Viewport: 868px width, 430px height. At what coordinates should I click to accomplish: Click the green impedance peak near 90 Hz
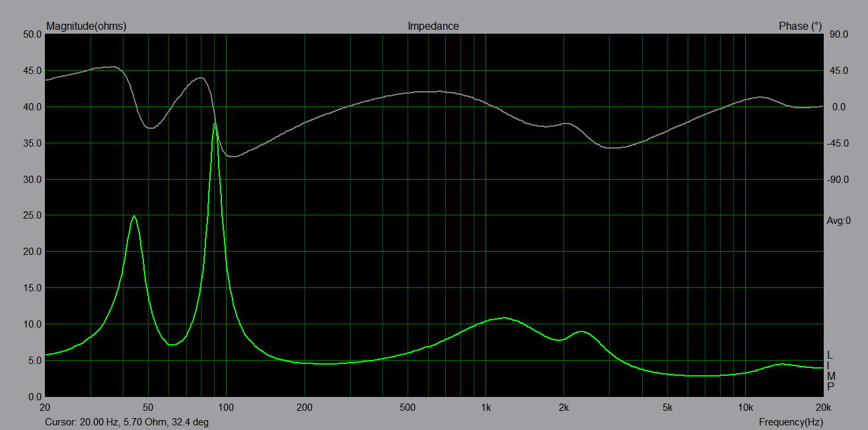(215, 124)
